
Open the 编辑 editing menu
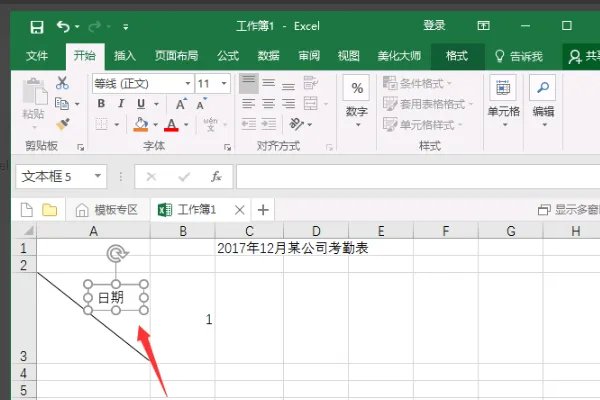[x=543, y=101]
